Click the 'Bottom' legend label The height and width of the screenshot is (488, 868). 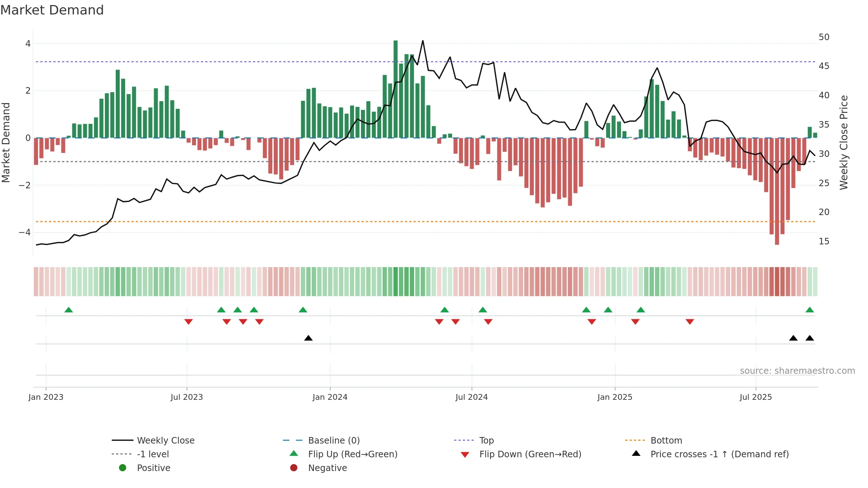coord(666,440)
